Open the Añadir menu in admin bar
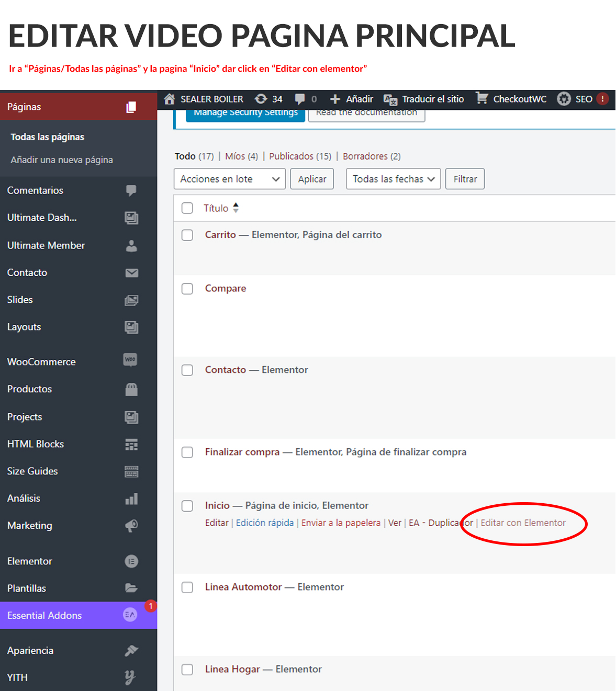The width and height of the screenshot is (616, 691). point(352,99)
